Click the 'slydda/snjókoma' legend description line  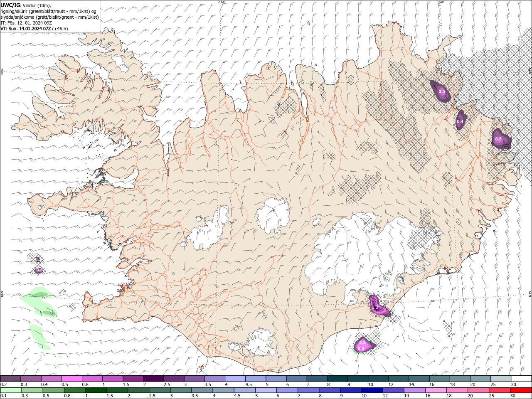pos(49,17)
